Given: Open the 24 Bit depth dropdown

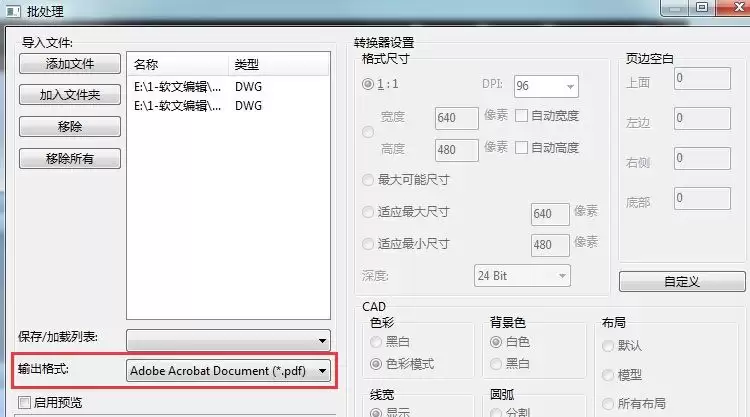Looking at the screenshot, I should click(522, 276).
